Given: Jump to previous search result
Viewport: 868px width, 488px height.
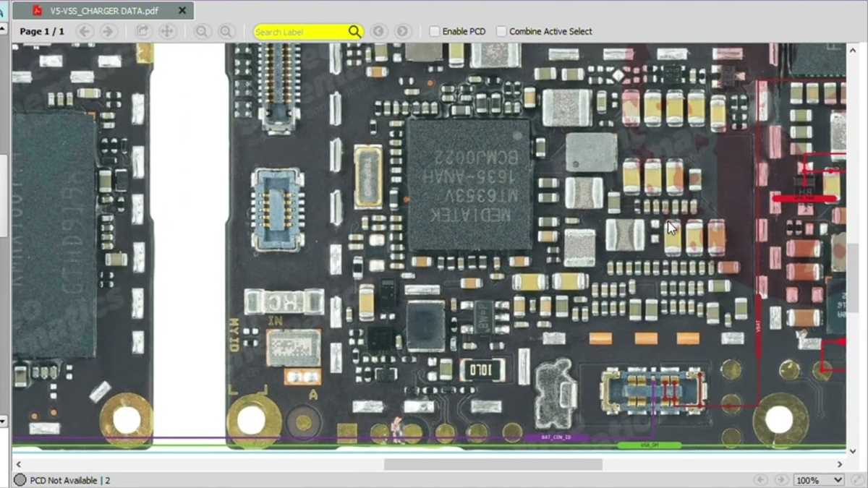Looking at the screenshot, I should coord(378,31).
